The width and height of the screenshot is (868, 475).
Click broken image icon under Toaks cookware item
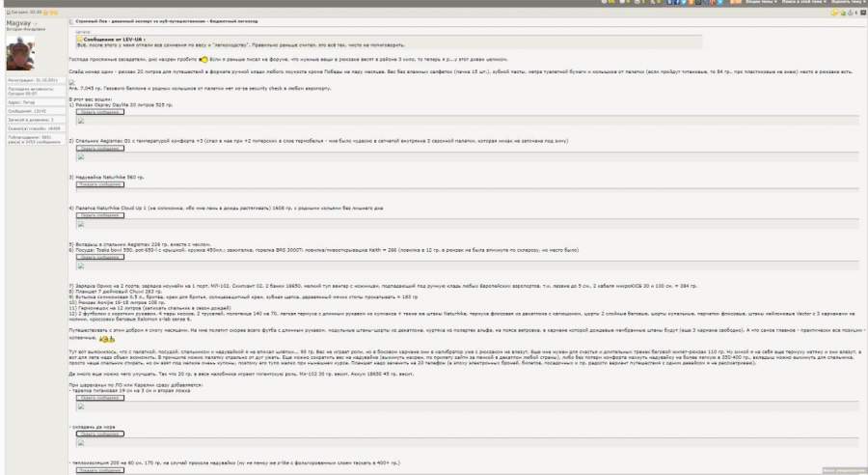click(81, 265)
